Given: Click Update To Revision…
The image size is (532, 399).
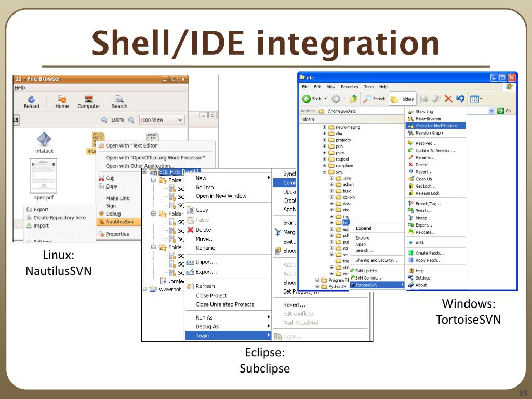Looking at the screenshot, I should click(x=436, y=150).
